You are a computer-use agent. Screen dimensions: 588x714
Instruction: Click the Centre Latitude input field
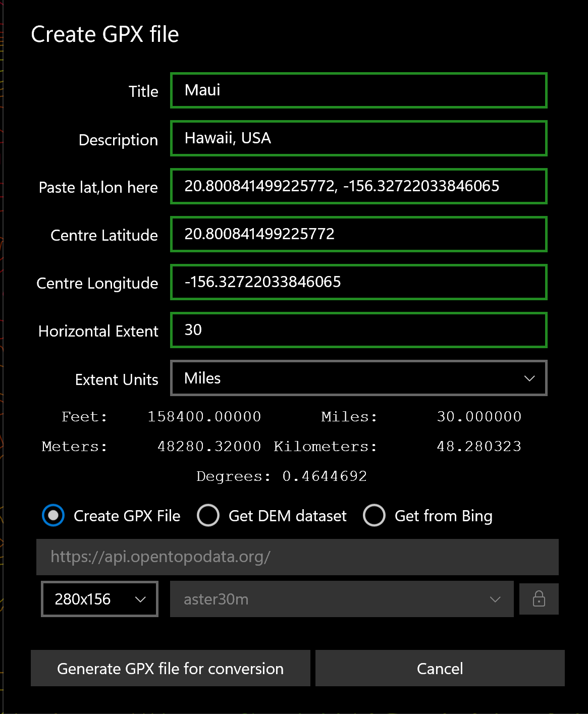click(x=359, y=234)
